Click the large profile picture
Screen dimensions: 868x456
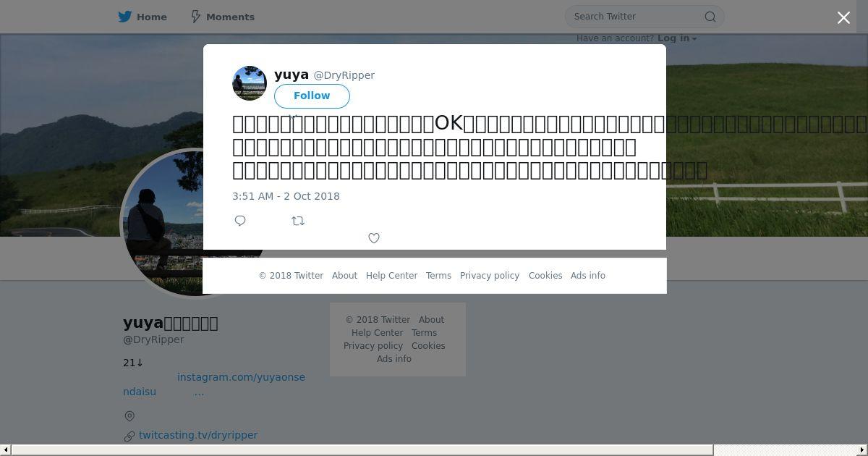195,223
